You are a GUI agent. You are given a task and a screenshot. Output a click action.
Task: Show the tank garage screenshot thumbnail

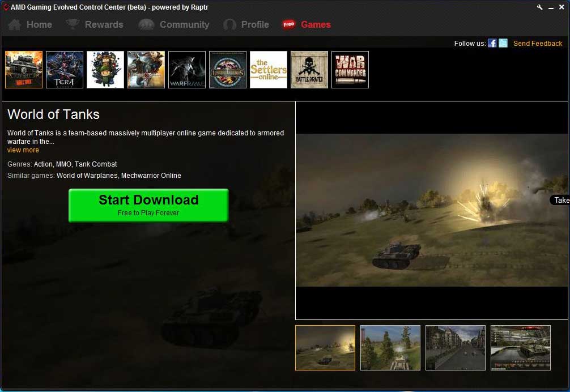(x=521, y=348)
